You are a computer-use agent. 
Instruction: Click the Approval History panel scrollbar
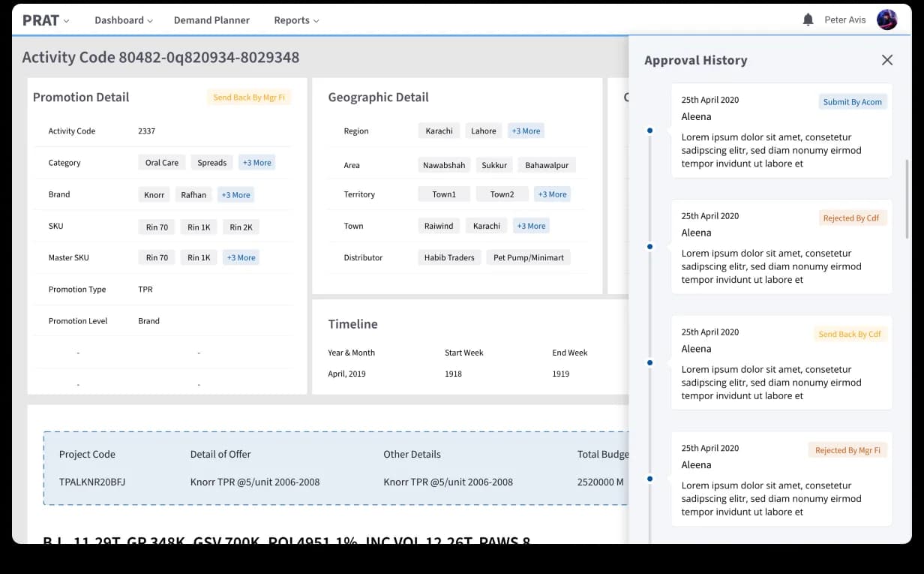(x=907, y=199)
